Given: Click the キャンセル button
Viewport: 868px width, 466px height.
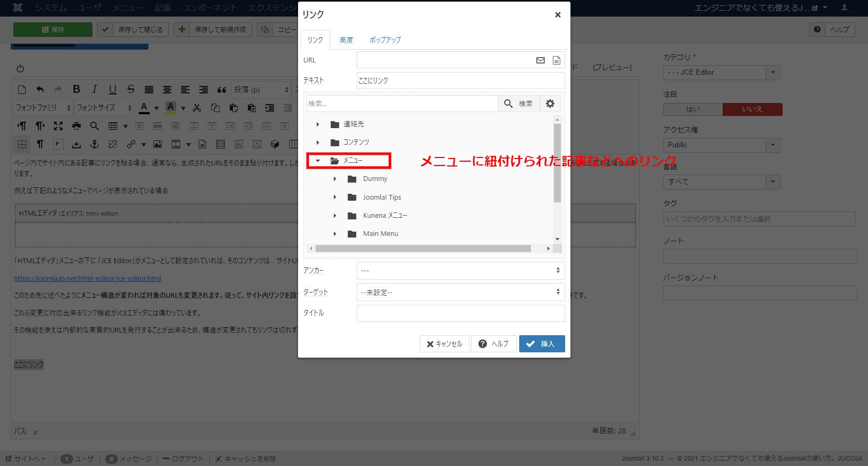Looking at the screenshot, I should tap(444, 344).
